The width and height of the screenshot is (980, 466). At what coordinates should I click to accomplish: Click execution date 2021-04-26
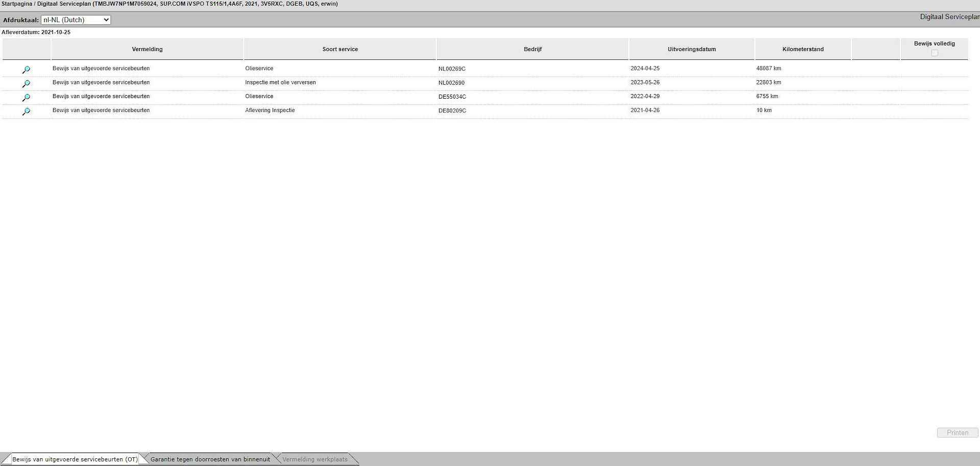645,110
